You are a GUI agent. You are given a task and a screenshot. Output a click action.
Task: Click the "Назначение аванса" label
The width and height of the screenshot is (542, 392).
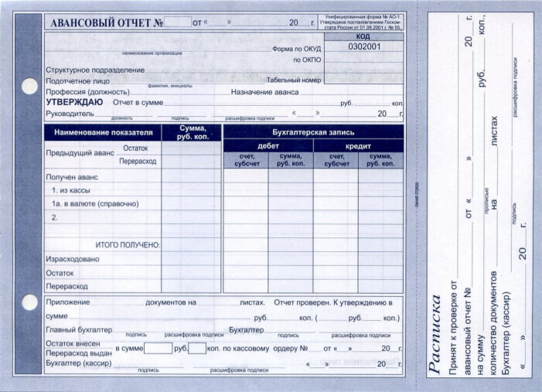264,92
